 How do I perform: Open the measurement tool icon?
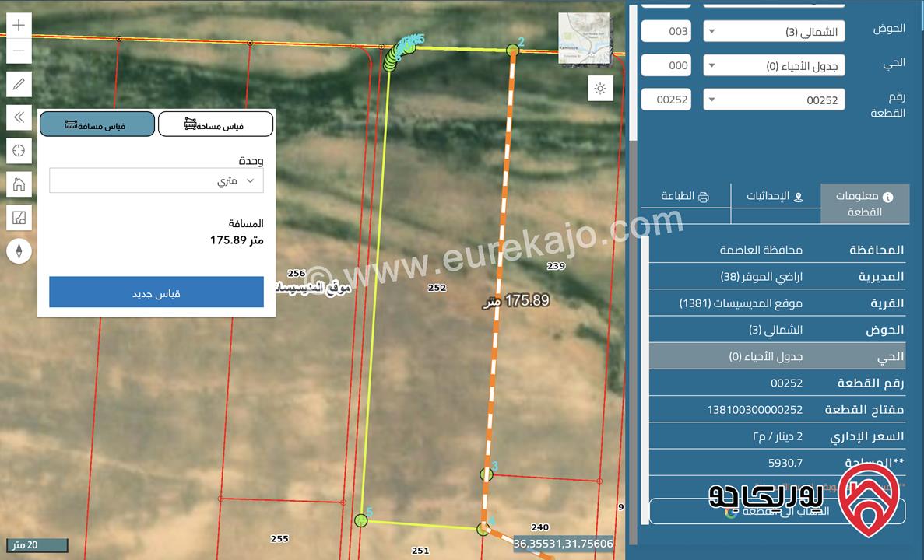point(19,218)
